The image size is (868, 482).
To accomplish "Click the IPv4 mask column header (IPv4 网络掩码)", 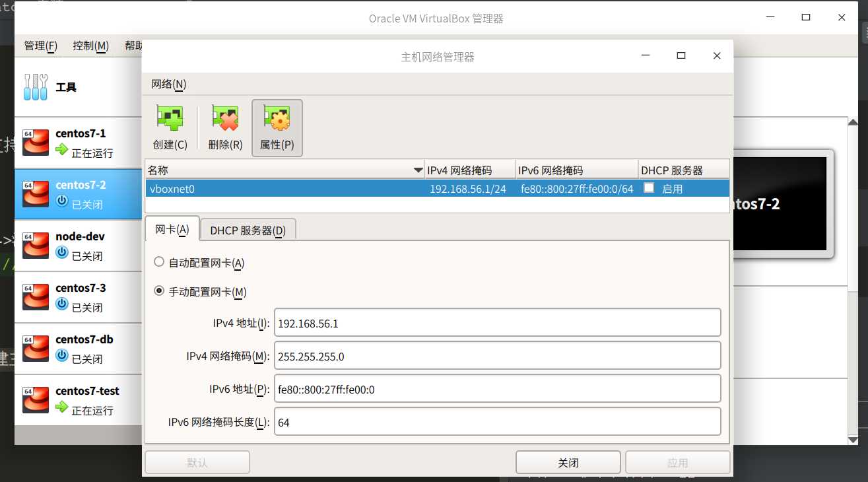I will (469, 170).
